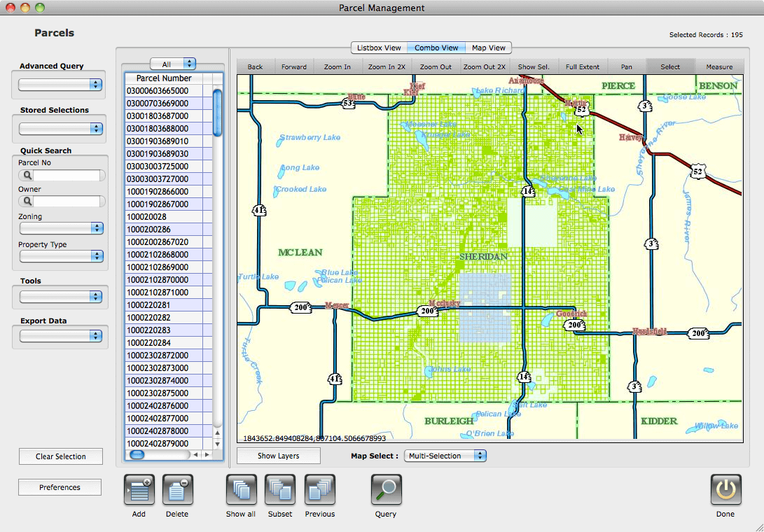Open the Property Type dropdown
Screen dimensions: 764x532
[x=62, y=255]
